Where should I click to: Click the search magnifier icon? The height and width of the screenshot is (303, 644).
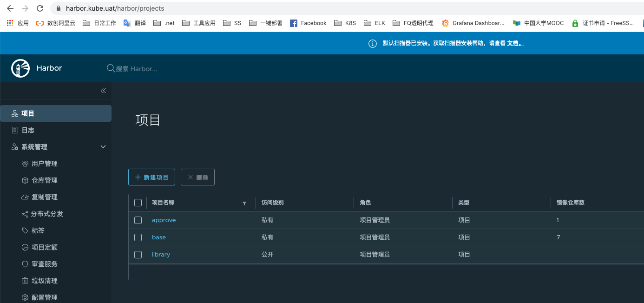tap(111, 68)
